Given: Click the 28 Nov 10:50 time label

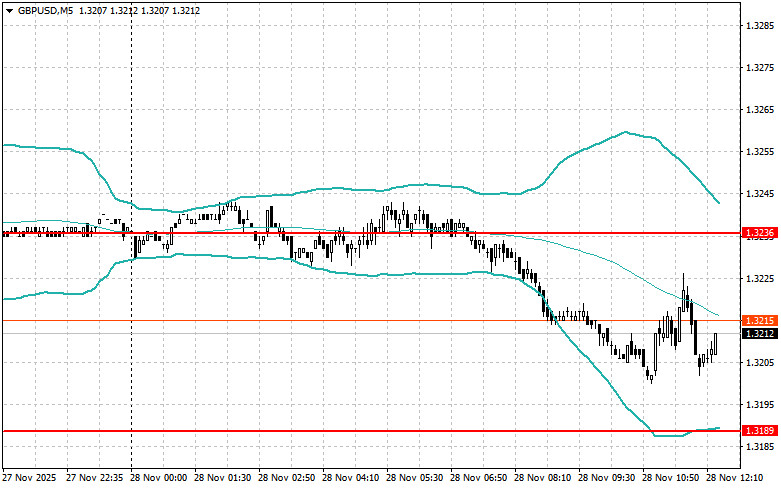Looking at the screenshot, I should pyautogui.click(x=670, y=478).
